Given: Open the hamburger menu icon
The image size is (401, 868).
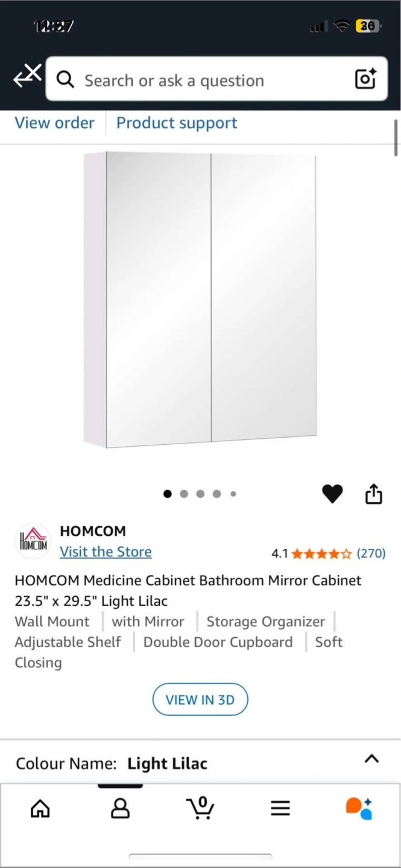Looking at the screenshot, I should coord(280,808).
